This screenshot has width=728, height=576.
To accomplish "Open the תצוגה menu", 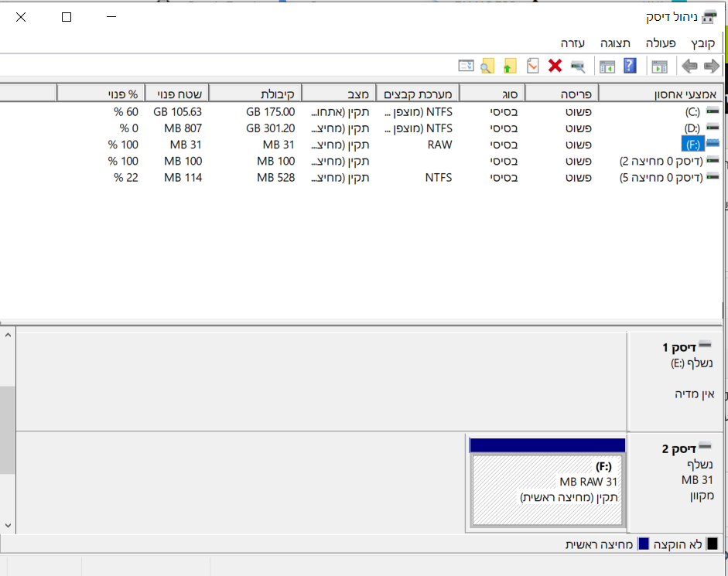I will [x=615, y=43].
